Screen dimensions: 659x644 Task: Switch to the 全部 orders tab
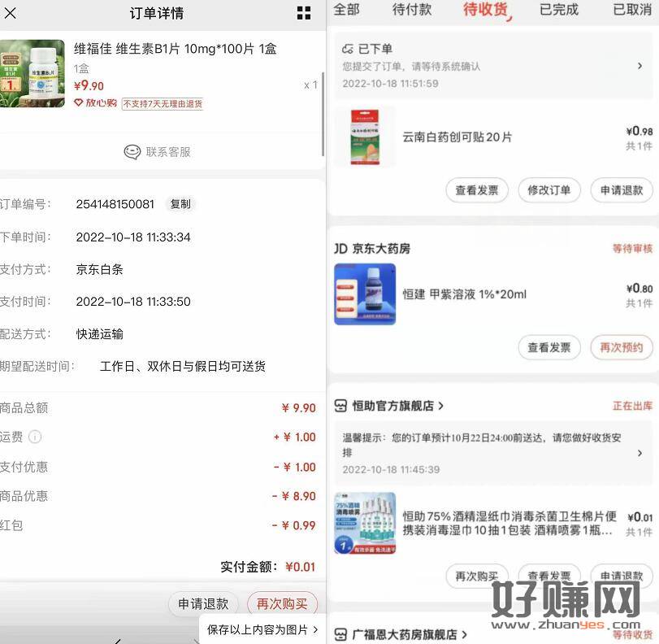[346, 10]
